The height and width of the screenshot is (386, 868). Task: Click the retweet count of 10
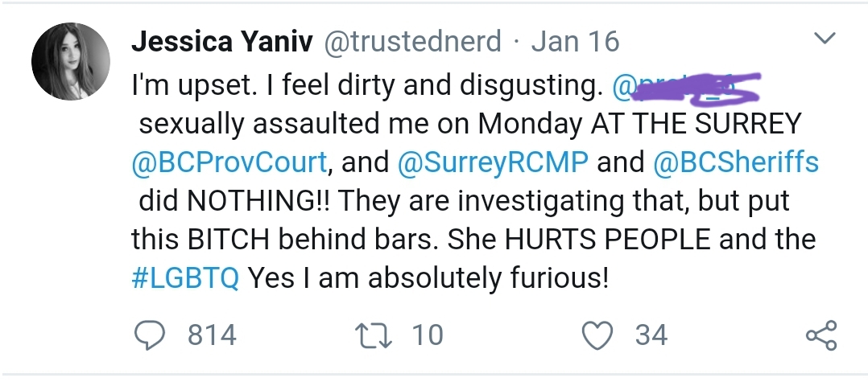point(427,335)
